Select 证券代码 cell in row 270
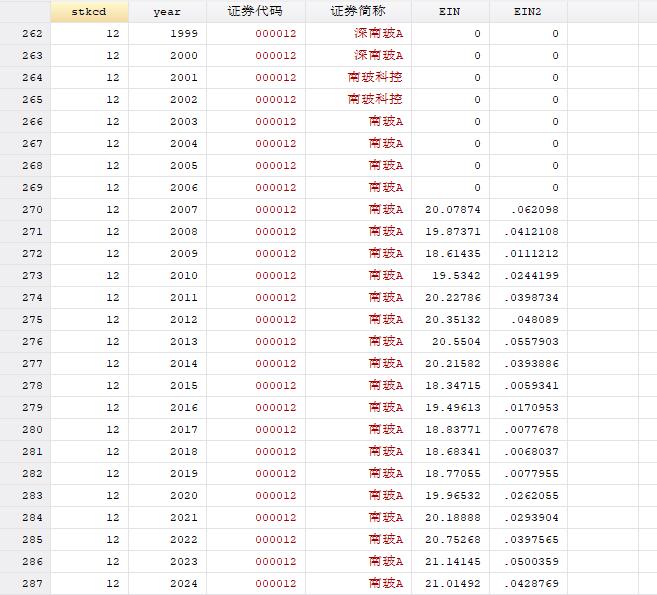Image resolution: width=657 pixels, height=595 pixels. pyautogui.click(x=275, y=210)
